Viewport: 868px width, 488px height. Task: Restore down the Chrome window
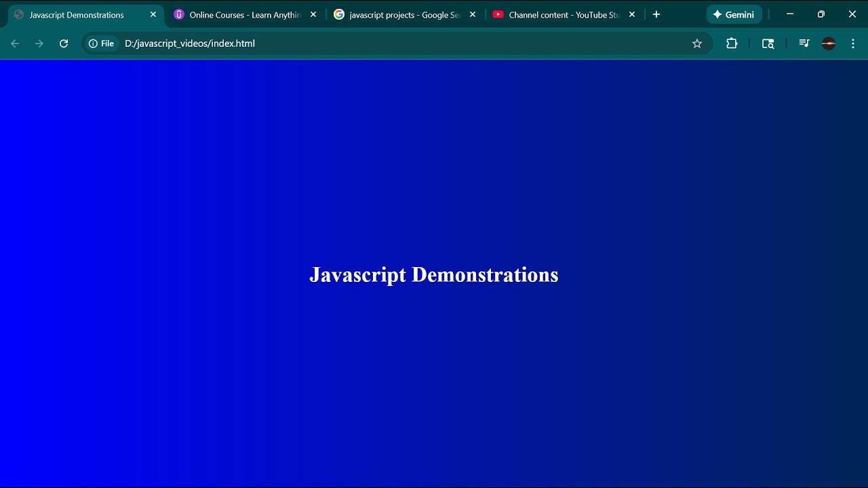pyautogui.click(x=821, y=14)
